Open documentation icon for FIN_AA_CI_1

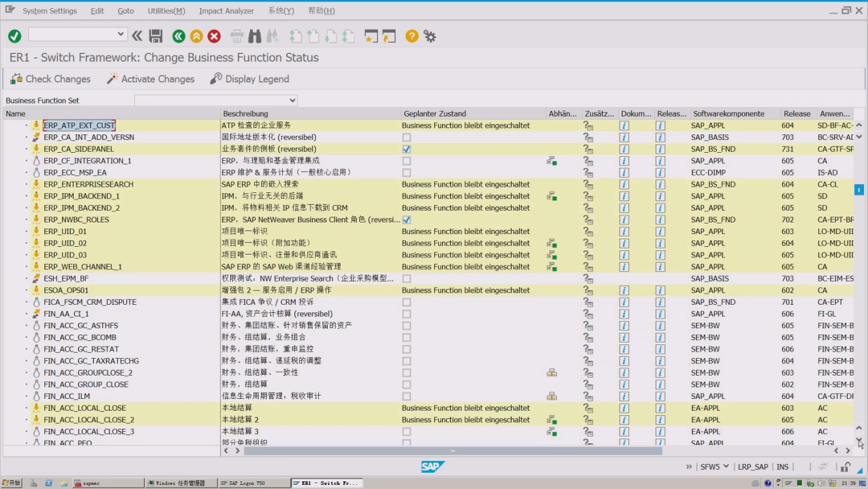(x=624, y=314)
